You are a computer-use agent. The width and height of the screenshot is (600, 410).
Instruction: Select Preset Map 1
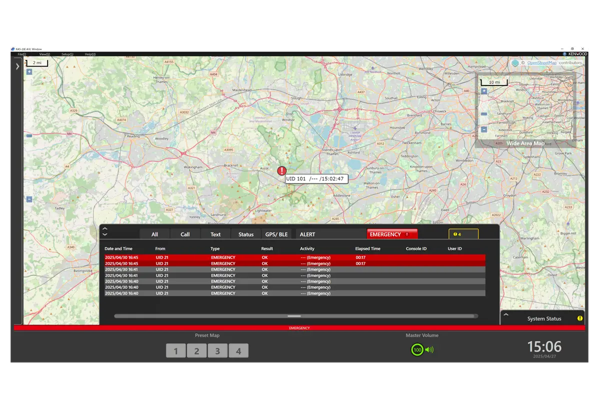pos(174,351)
